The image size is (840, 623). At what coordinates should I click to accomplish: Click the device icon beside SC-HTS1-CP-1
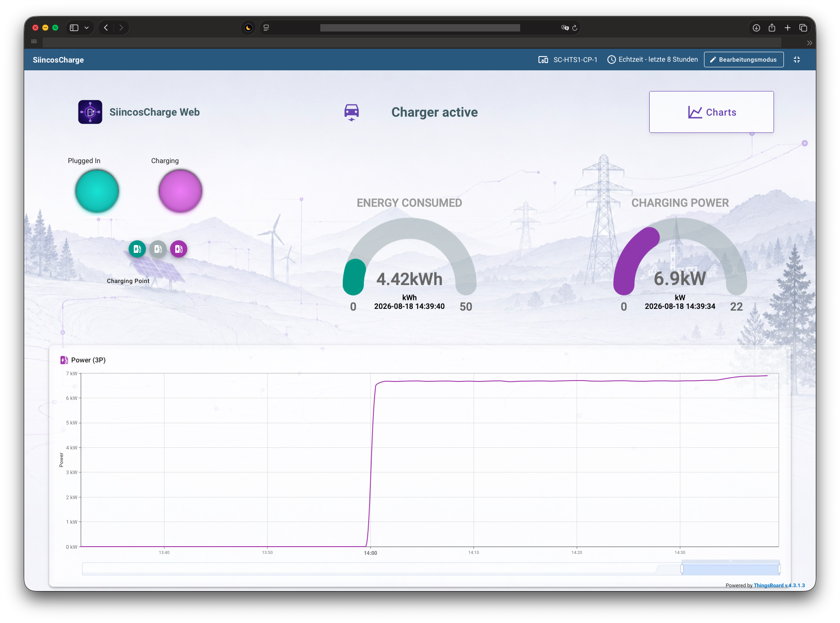[x=543, y=60]
